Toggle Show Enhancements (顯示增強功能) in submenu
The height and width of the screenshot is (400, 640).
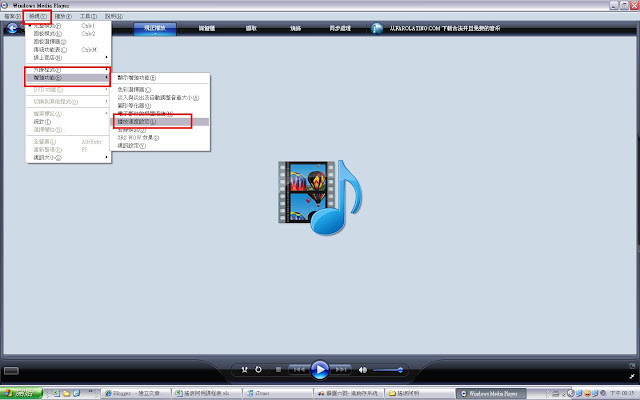160,78
